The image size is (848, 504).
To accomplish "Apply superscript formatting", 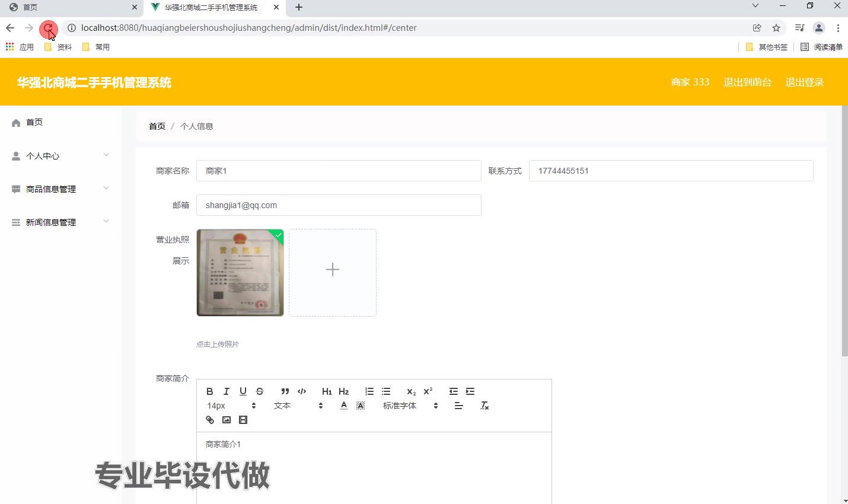I will coord(428,391).
